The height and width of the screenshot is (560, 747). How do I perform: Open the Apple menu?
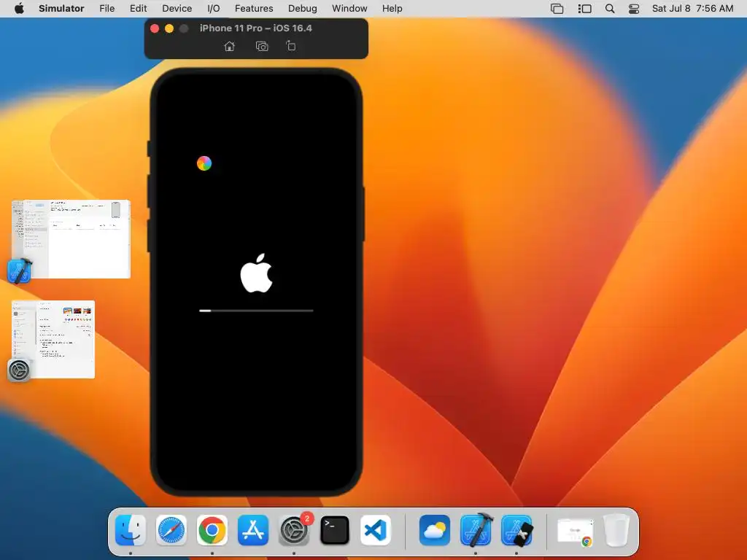(19, 9)
